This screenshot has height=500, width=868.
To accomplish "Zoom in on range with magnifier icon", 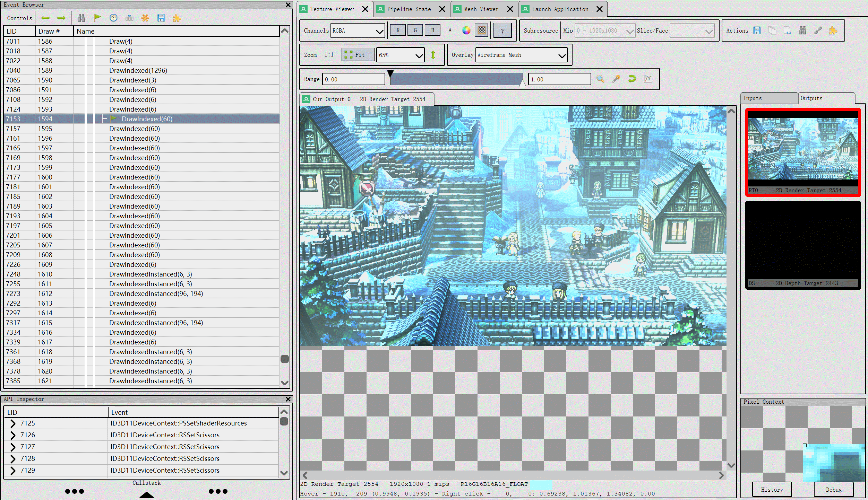I will 600,79.
